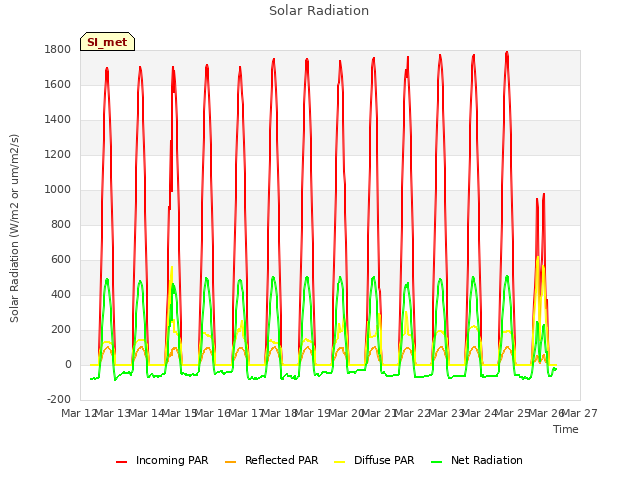Click the 400 y-axis tick label
Image resolution: width=640 pixels, height=480 pixels.
point(61,295)
